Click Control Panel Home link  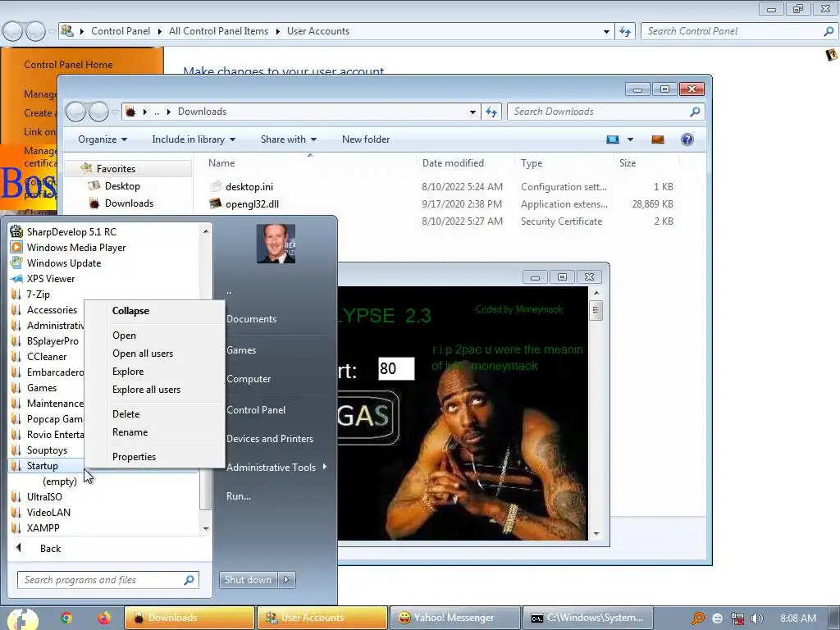(x=68, y=65)
